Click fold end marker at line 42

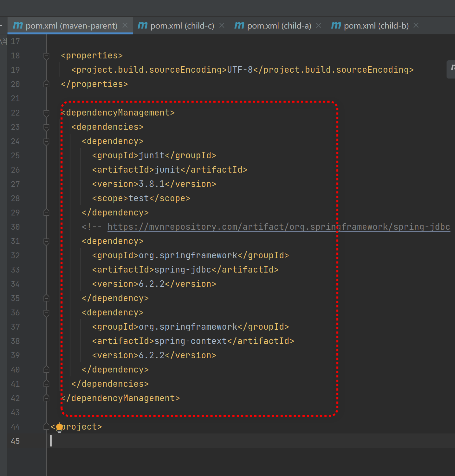[x=46, y=398]
